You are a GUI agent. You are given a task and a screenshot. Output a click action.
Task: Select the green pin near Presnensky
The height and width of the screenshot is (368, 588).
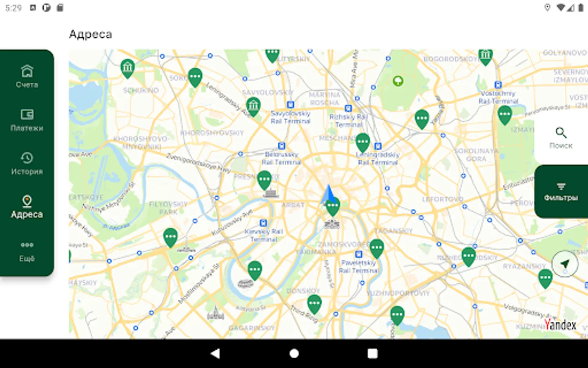pos(265,180)
